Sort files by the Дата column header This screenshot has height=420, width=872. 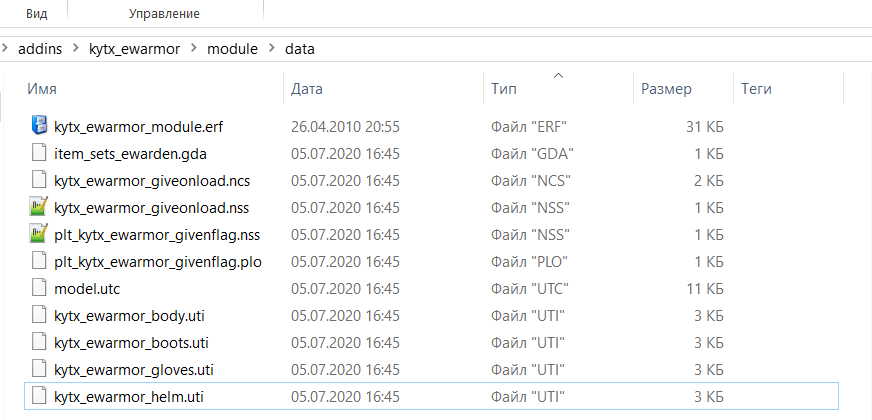[306, 89]
